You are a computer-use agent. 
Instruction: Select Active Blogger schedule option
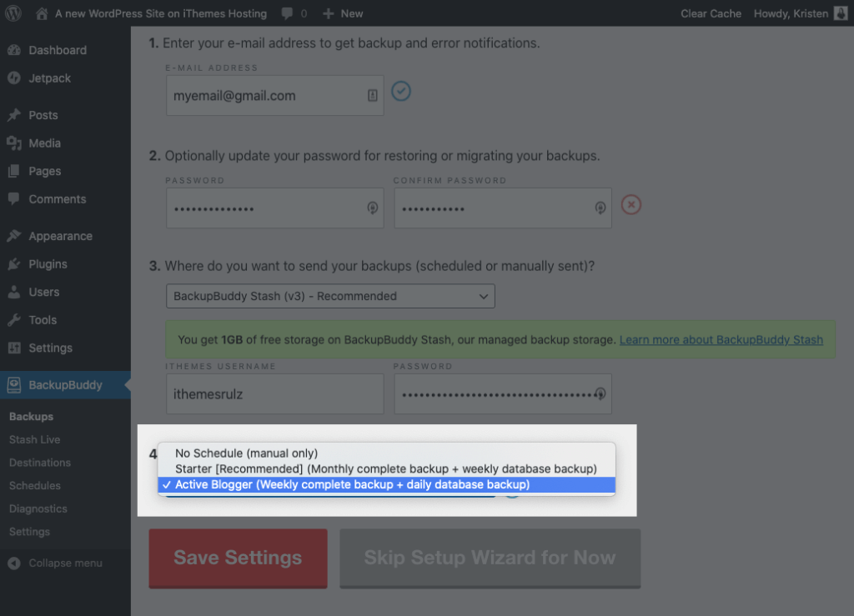387,484
